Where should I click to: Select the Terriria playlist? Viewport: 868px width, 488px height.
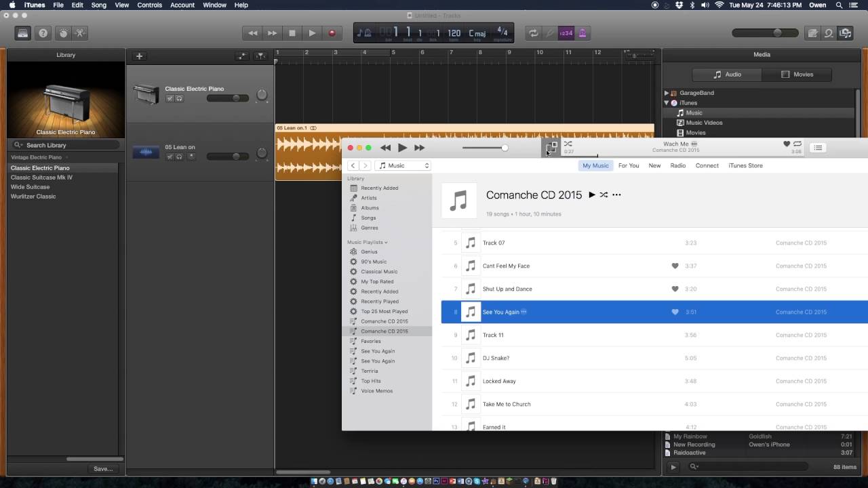click(x=370, y=371)
